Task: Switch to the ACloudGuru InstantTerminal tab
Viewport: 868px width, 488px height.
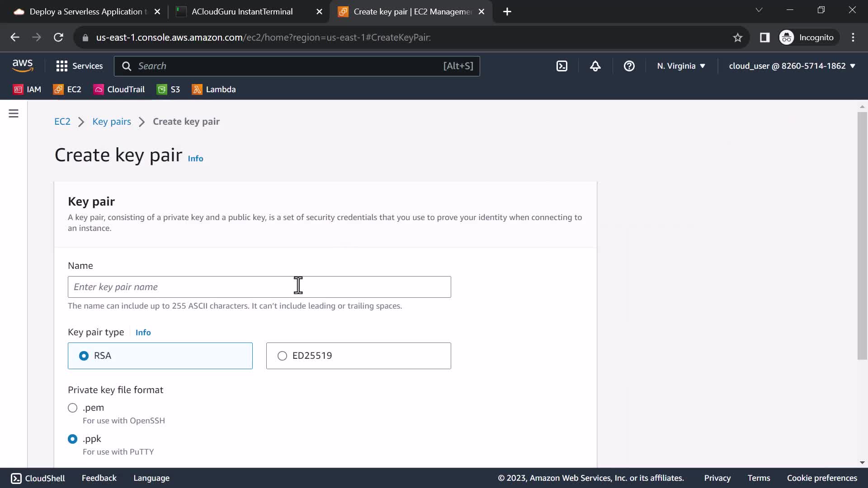Action: [x=242, y=12]
